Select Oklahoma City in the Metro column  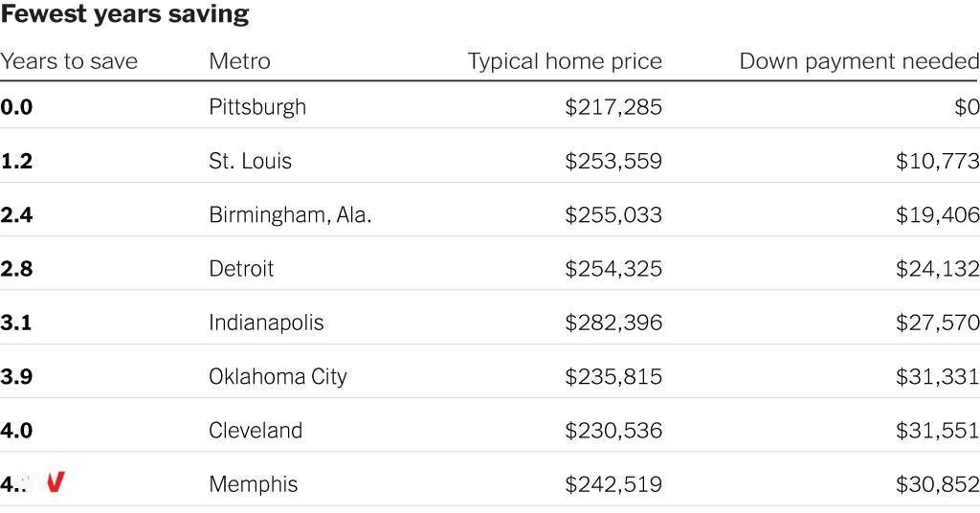(x=278, y=377)
